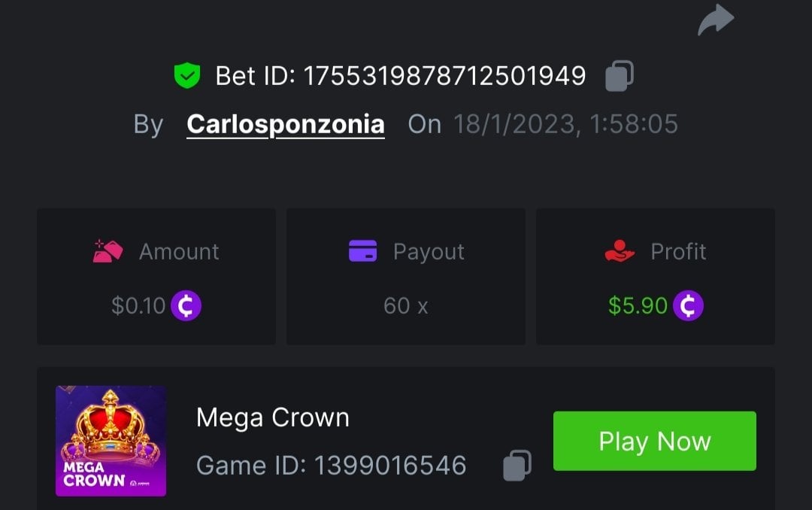Screen dimensions: 812x510
Task: Click the coin icon beside $5.90
Action: click(x=688, y=306)
